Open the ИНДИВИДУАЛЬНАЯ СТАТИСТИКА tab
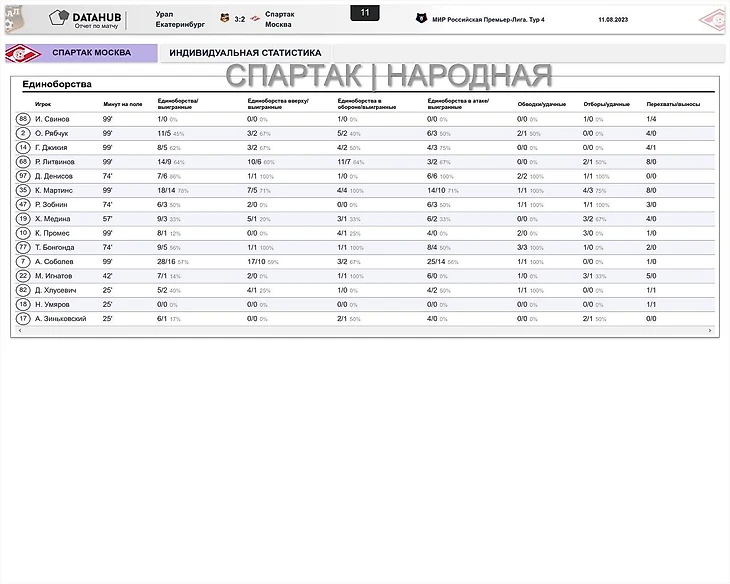 point(245,53)
